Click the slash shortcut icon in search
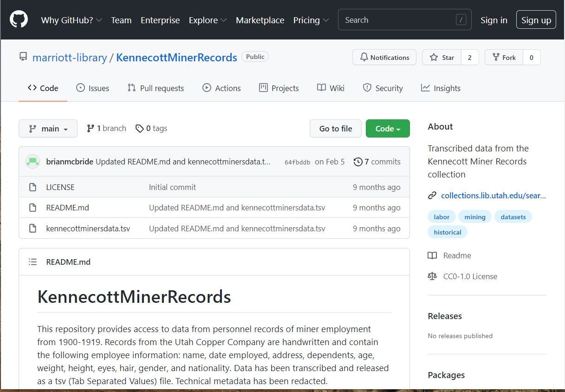The width and height of the screenshot is (565, 392). coord(461,20)
